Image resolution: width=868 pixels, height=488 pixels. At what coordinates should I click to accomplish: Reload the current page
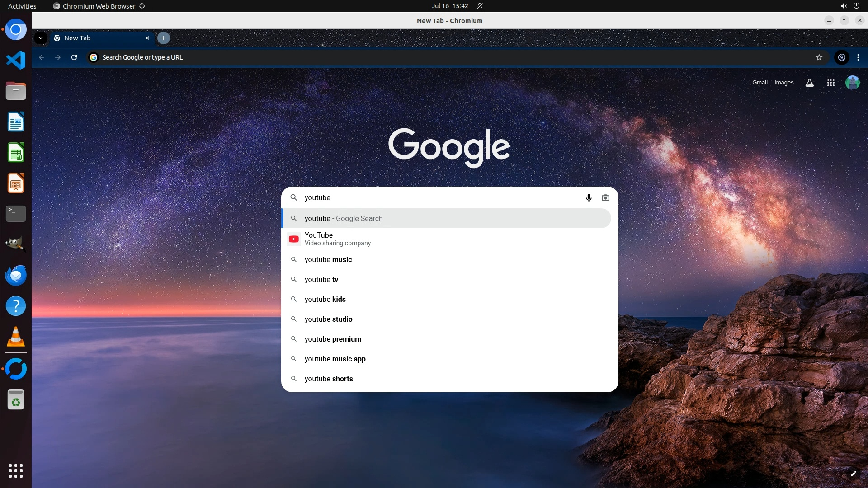[x=74, y=57]
